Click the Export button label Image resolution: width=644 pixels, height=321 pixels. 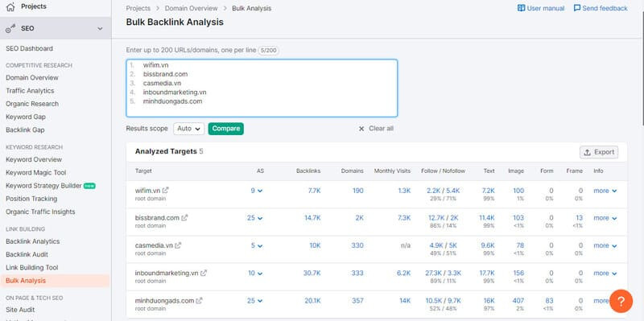click(x=605, y=152)
